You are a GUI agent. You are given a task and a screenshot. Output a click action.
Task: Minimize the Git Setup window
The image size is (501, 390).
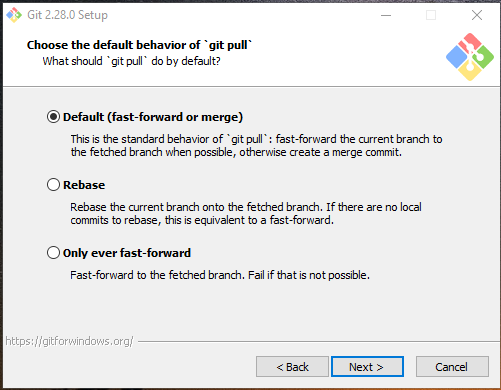(x=386, y=15)
